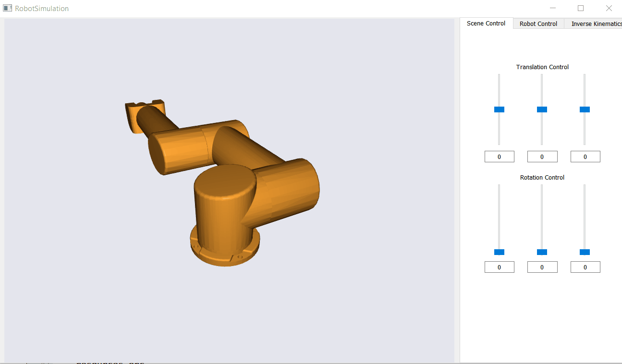Focus the third Rotation Control value field

(585, 267)
